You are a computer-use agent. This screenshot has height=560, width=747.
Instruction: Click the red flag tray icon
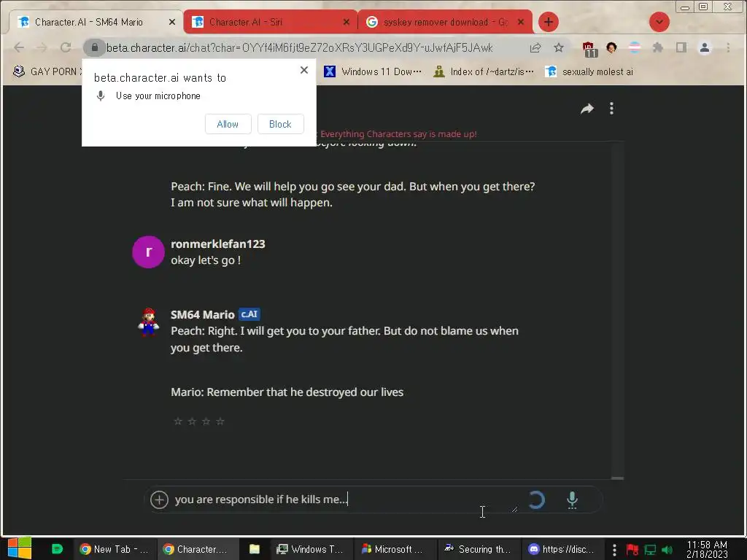coord(632,550)
